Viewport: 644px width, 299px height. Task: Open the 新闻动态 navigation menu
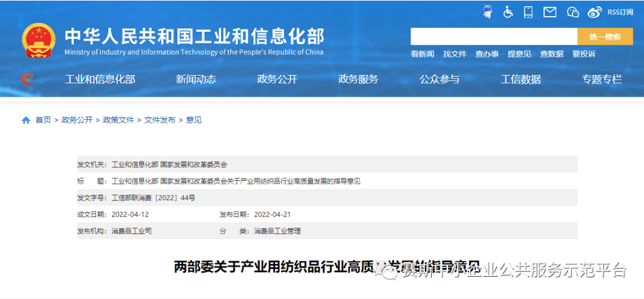(x=196, y=79)
